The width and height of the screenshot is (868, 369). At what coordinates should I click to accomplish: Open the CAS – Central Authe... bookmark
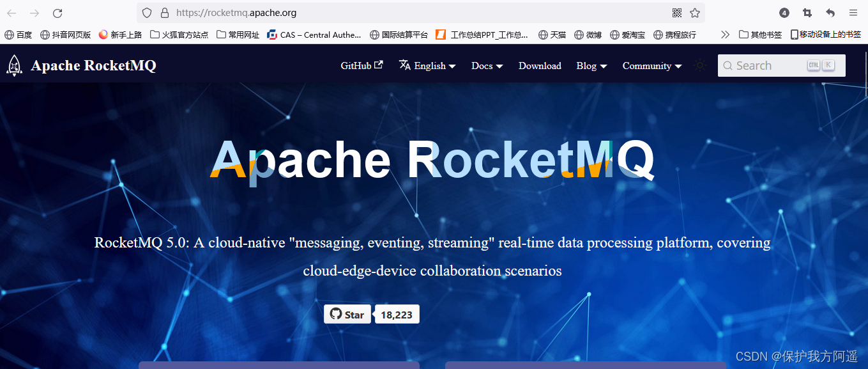(x=314, y=35)
